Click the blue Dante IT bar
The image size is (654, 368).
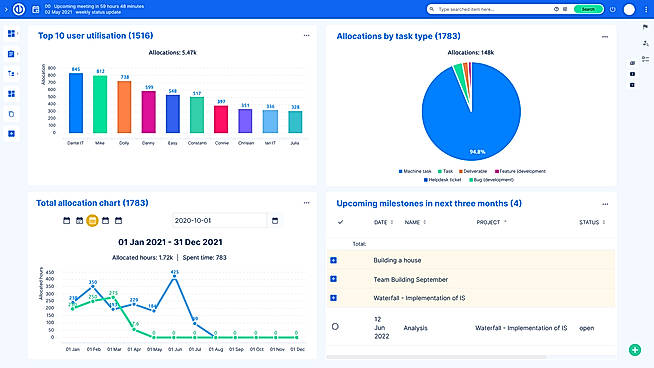pyautogui.click(x=75, y=103)
